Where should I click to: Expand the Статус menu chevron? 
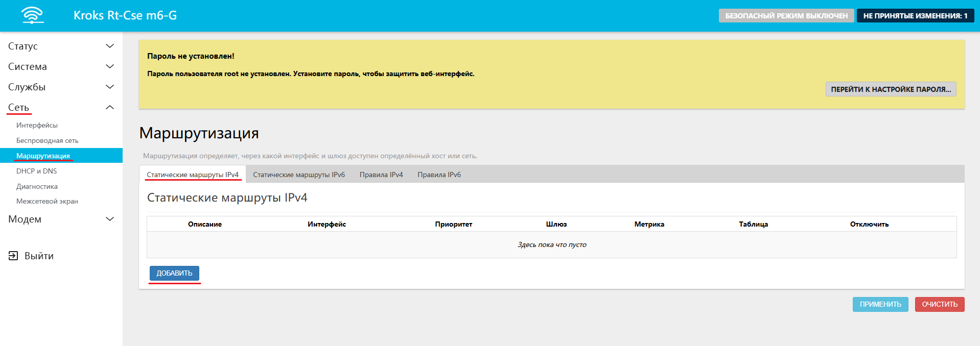[109, 46]
